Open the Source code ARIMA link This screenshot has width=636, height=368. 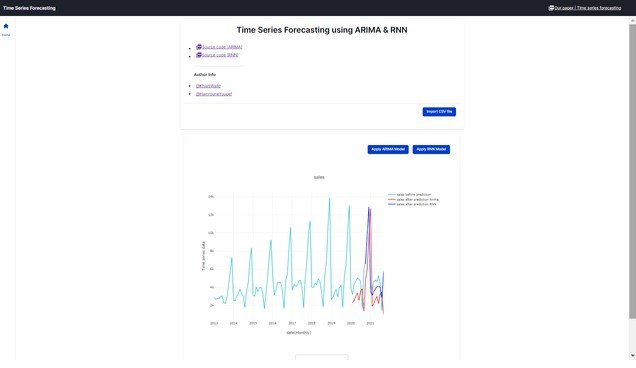(x=222, y=47)
